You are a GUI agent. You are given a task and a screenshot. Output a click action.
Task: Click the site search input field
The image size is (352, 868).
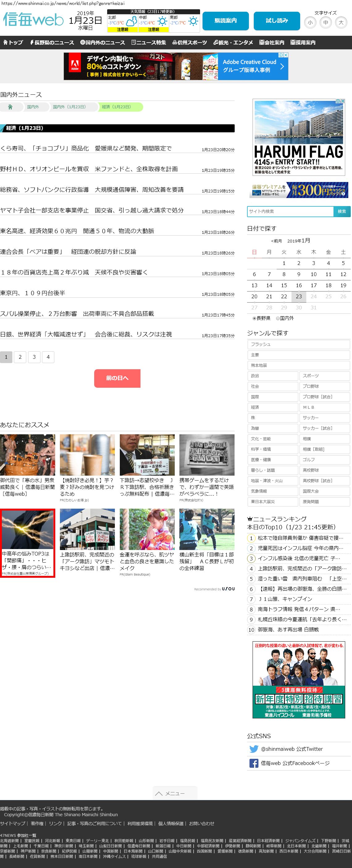click(290, 211)
